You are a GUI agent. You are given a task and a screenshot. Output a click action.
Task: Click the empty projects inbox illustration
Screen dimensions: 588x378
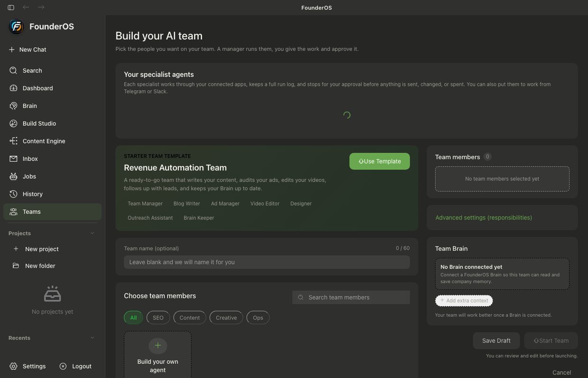click(52, 294)
